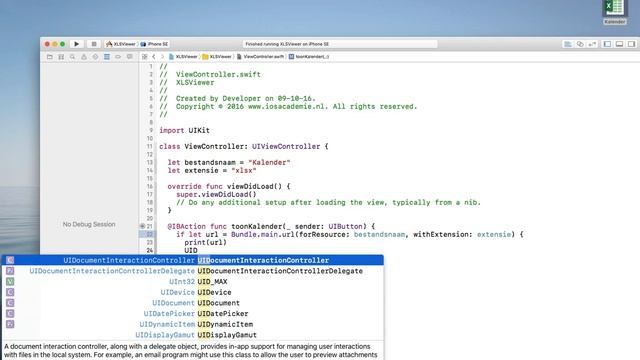Click the bestandsnaam constant declaration
Image resolution: width=640 pixels, height=360 pixels.
pos(229,162)
